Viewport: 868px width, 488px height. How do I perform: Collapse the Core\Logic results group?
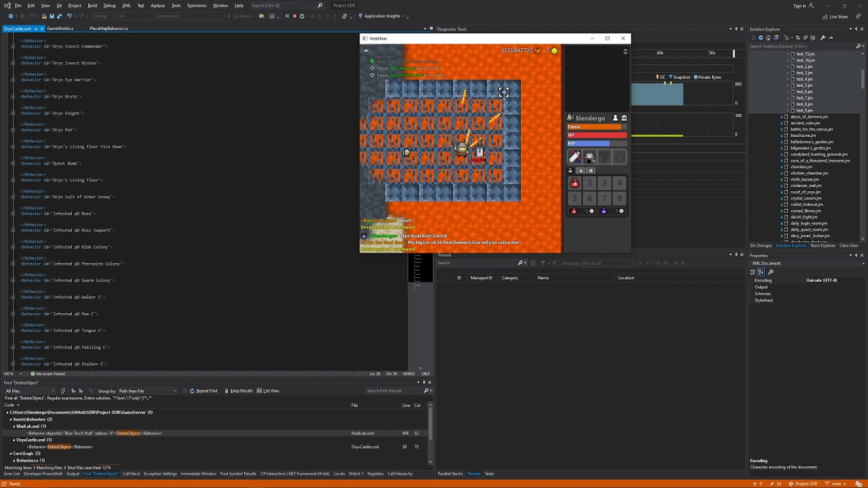pyautogui.click(x=11, y=453)
